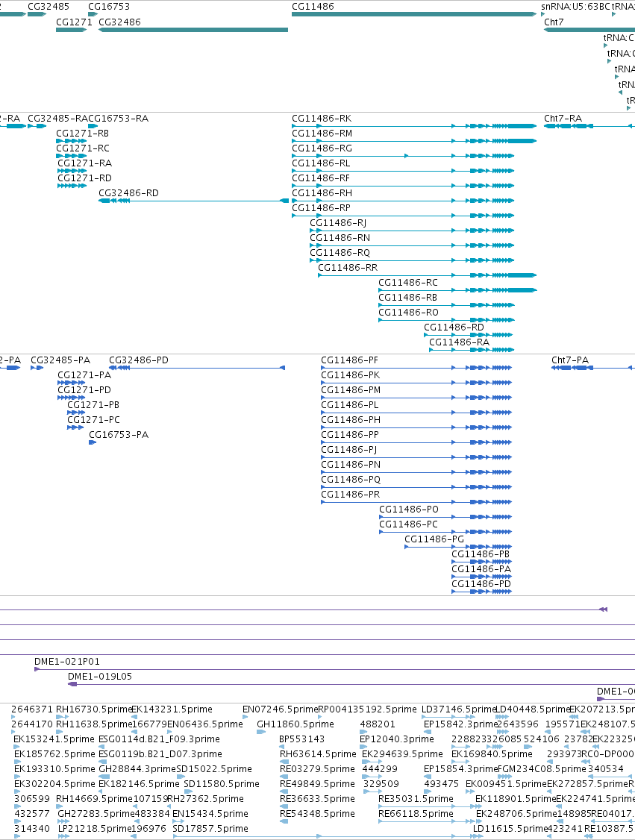Select the wide teal bar under the CG11486 gene label
Screen dimensions: 635x840
[413, 14]
